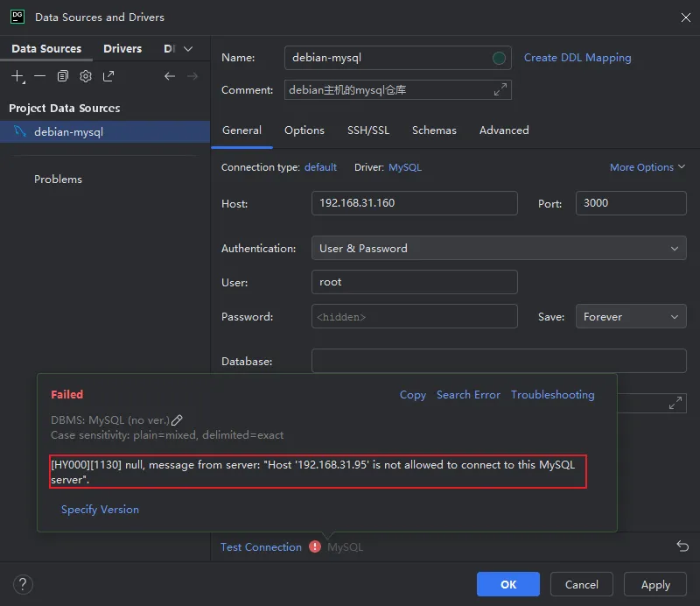Click the pencil icon next to DBMS version
The width and height of the screenshot is (700, 606).
tap(177, 420)
